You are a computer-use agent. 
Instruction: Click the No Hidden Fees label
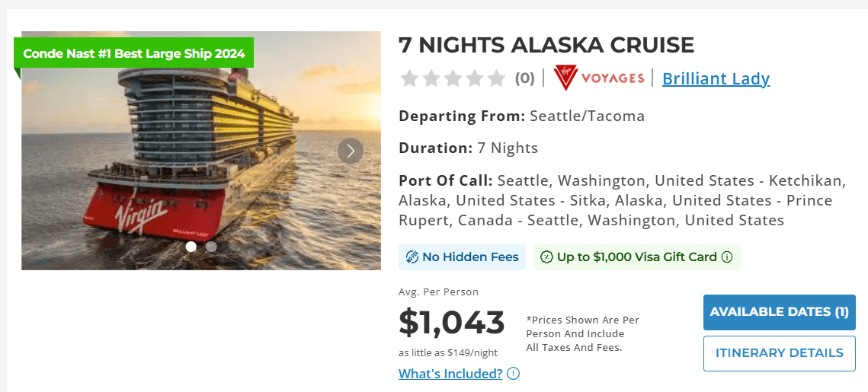point(470,257)
